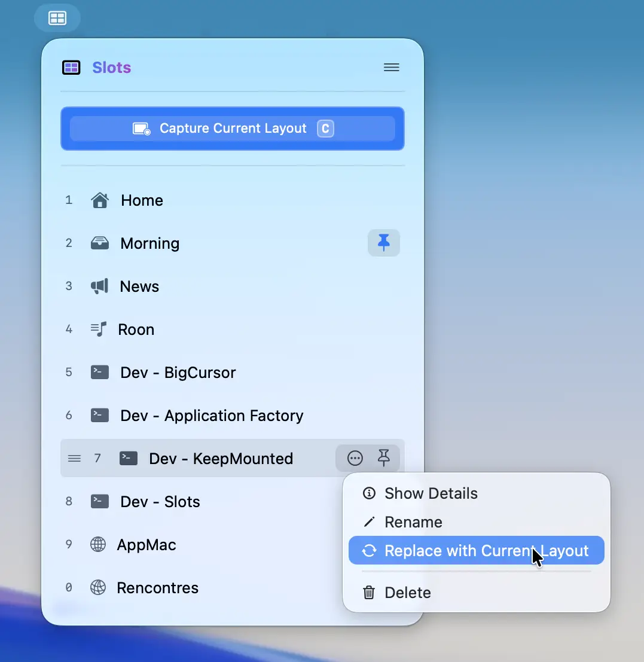Screen dimensions: 644x662
Task: Activate the Morning slot
Action: [233, 243]
